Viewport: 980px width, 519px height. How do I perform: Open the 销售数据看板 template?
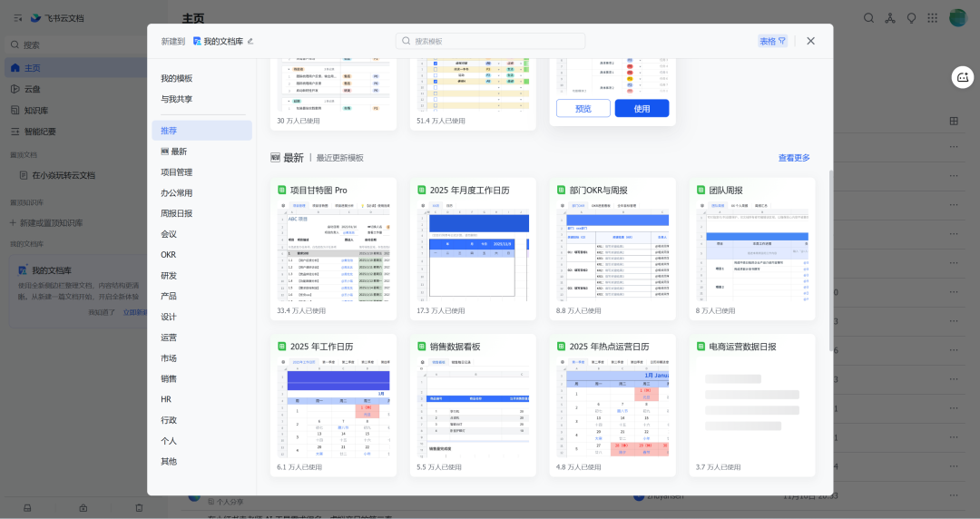473,406
